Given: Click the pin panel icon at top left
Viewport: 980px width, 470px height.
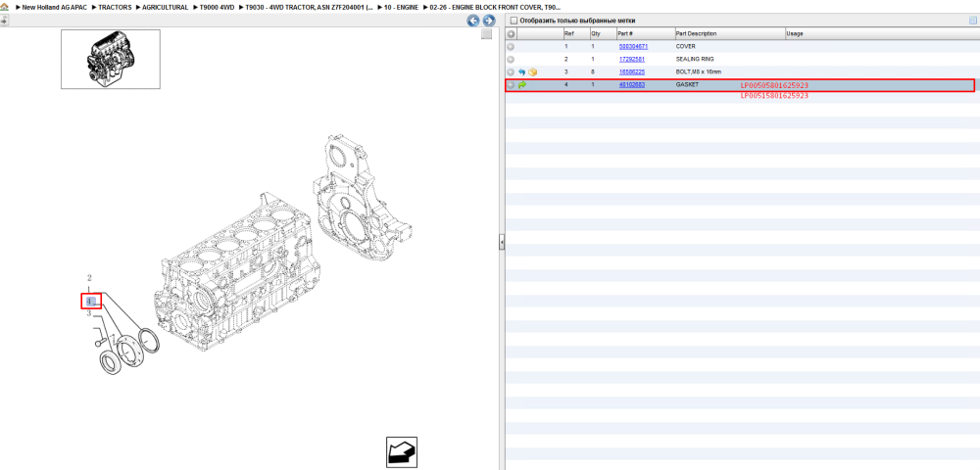Looking at the screenshot, I should coord(4,20).
